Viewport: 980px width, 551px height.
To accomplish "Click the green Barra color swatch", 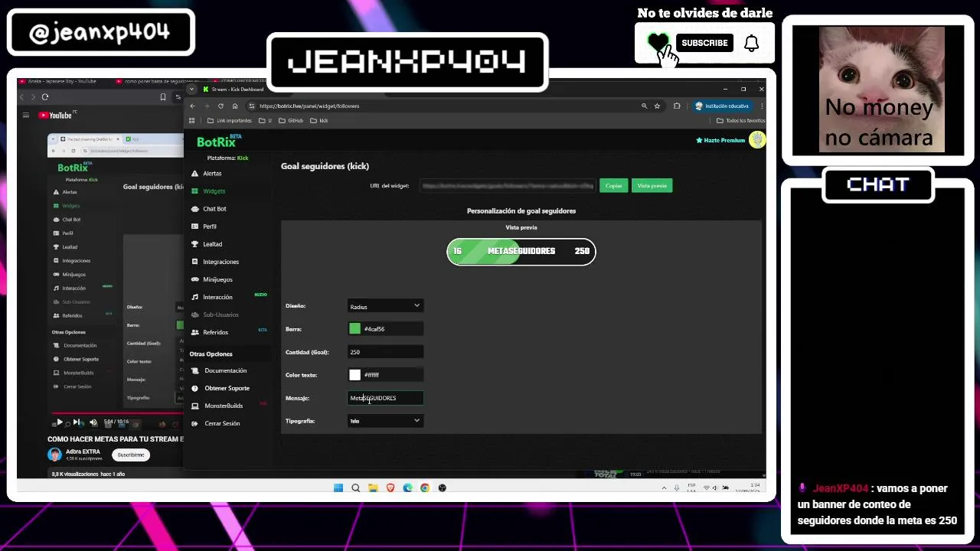I will [354, 329].
